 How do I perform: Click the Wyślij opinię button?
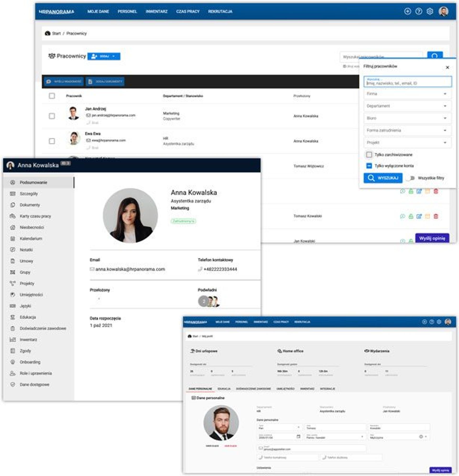tap(432, 238)
